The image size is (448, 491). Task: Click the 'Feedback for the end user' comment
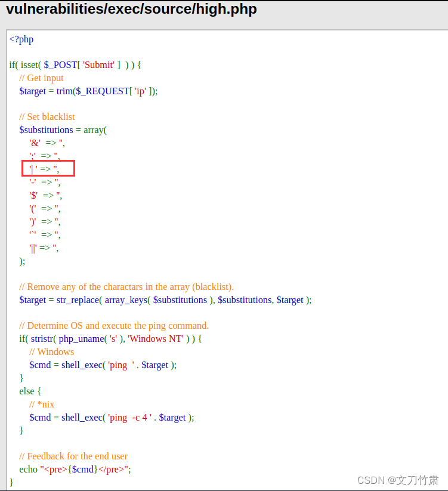[x=73, y=456]
